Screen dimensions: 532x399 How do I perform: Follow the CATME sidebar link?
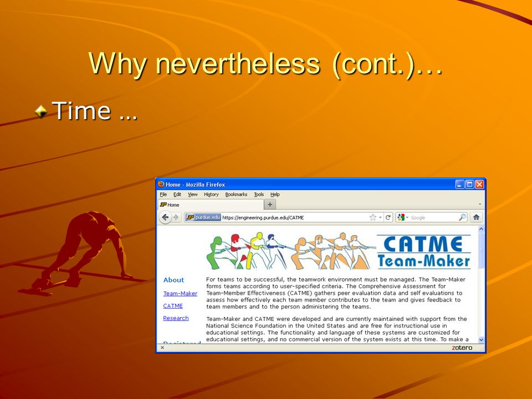tap(173, 306)
